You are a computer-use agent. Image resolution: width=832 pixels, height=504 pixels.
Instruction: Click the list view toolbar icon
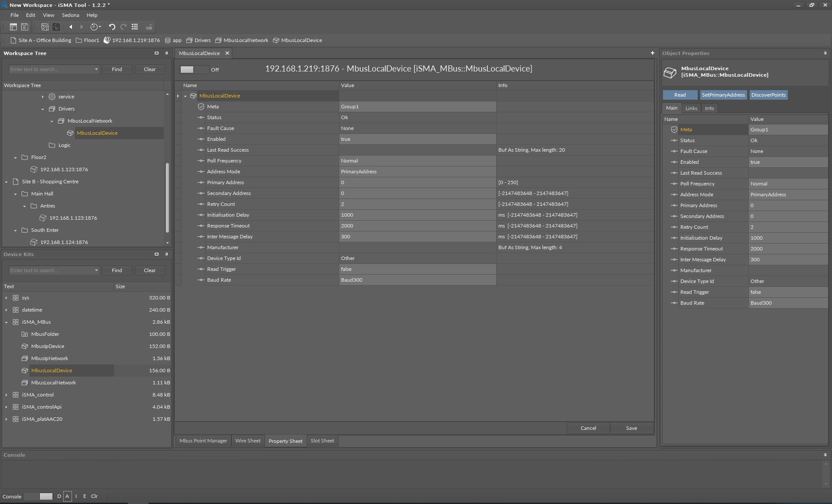click(135, 27)
